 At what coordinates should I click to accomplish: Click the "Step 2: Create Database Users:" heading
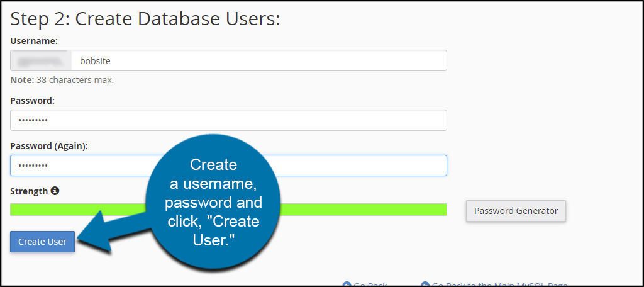tap(145, 20)
